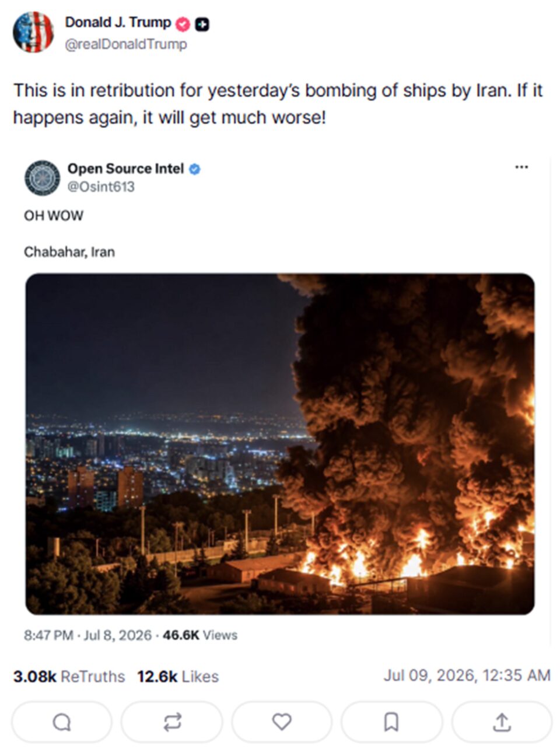The image size is (560, 749).
Task: Like the post with the heart icon
Action: [x=282, y=722]
